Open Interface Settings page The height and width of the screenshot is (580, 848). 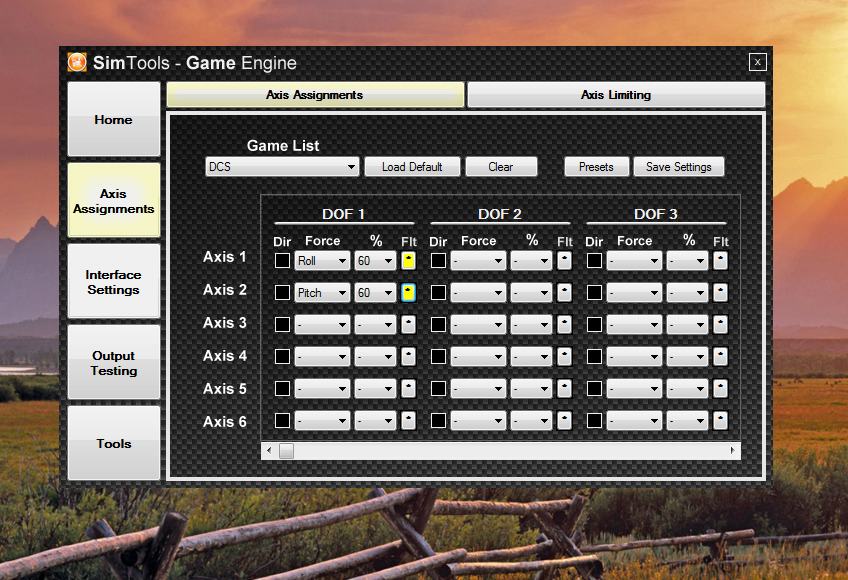click(x=114, y=281)
